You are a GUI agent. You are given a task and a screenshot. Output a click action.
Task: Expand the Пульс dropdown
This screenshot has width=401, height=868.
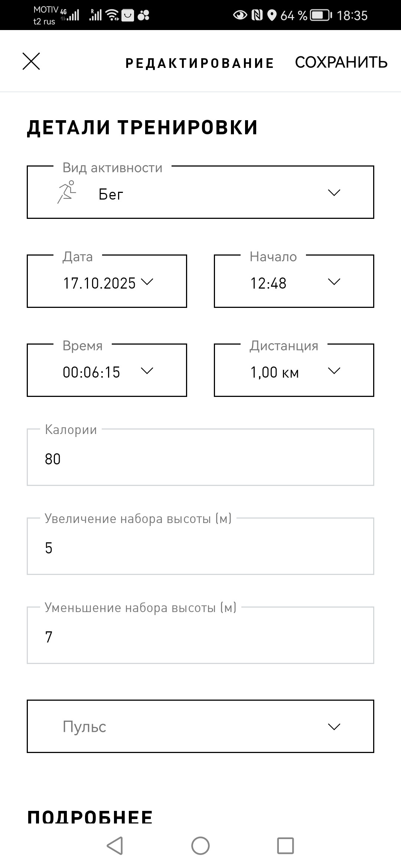(200, 726)
